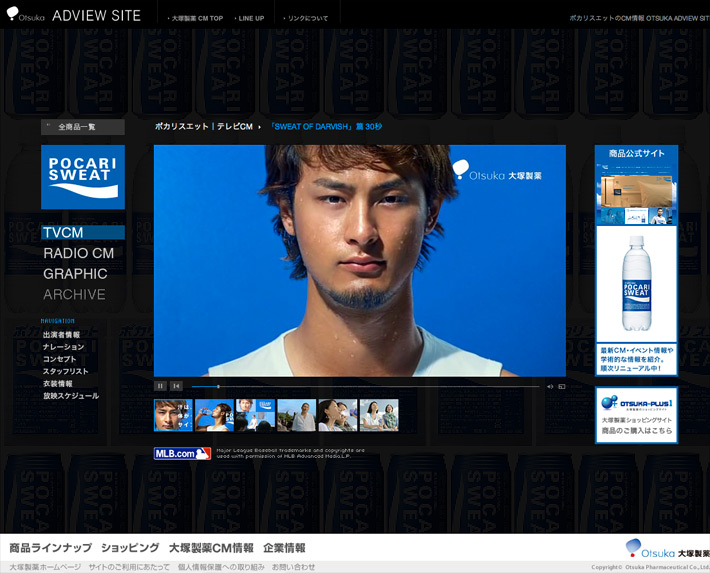Screen dimensions: 710x573
Task: Select second thumbnail of man drinking
Action: tap(214, 415)
